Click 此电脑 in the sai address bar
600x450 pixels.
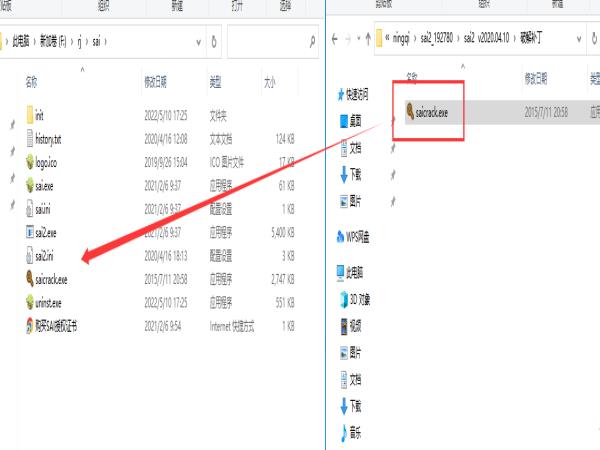coord(21,41)
